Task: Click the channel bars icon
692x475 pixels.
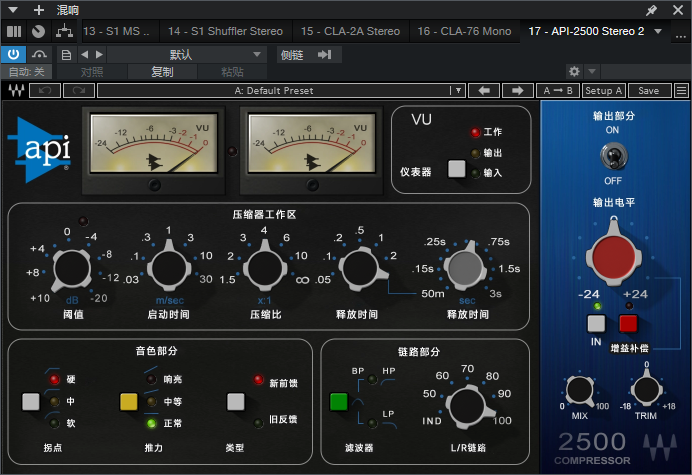Action: coord(14,31)
